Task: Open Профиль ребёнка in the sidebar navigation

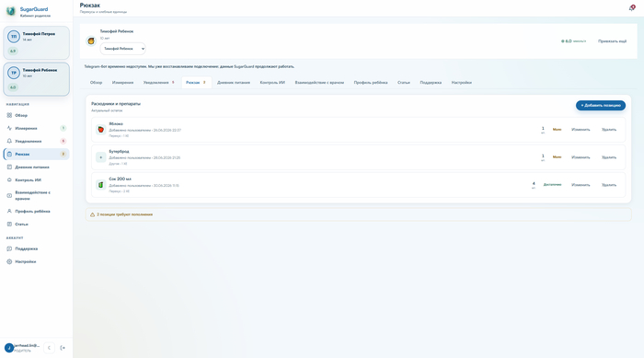Action: pos(37,212)
